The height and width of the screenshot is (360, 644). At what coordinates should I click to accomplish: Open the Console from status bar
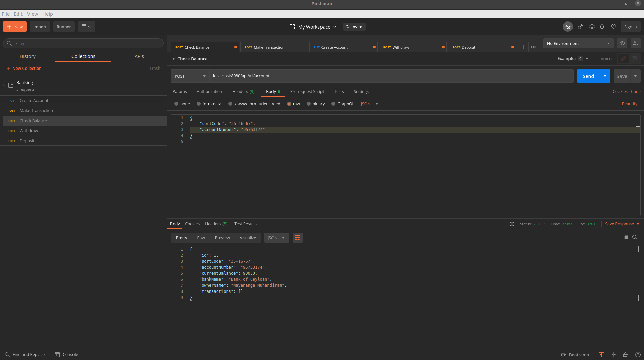point(66,355)
